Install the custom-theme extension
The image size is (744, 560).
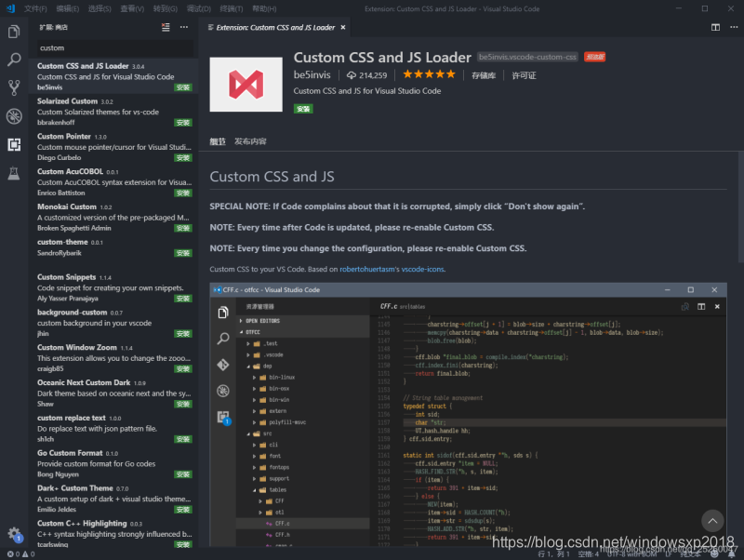(182, 253)
